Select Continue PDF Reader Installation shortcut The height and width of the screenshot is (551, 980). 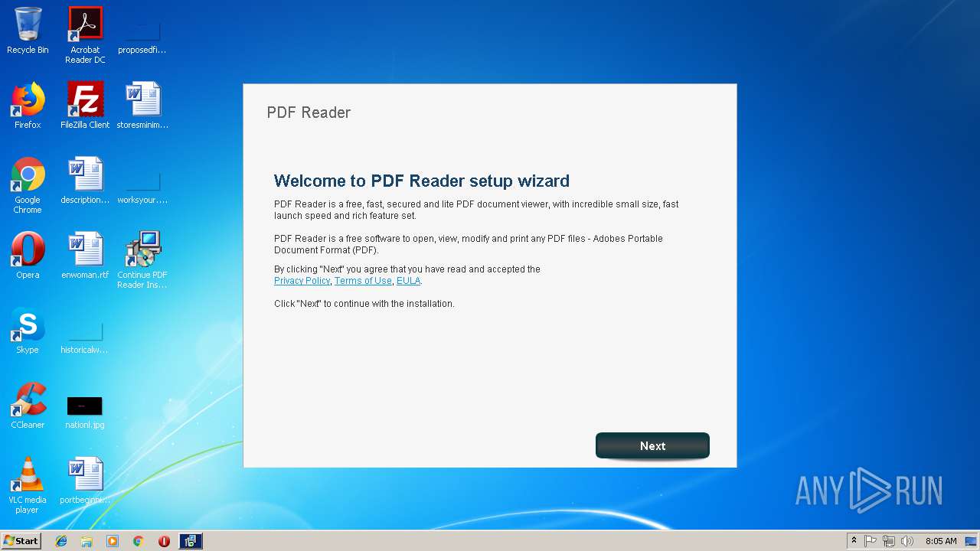[x=142, y=260]
